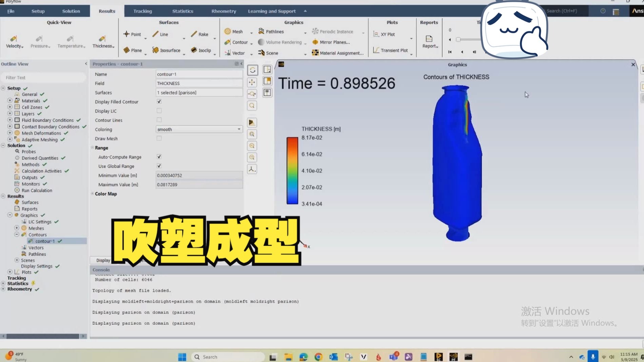644x362 pixels.
Task: Expand the Mesh Deformations tree item
Action: pos(10,133)
